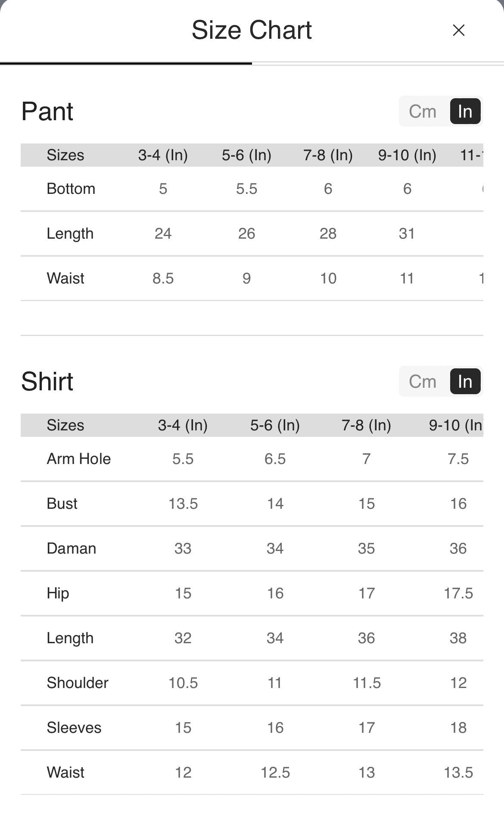Click the Pant section heading

pos(47,112)
